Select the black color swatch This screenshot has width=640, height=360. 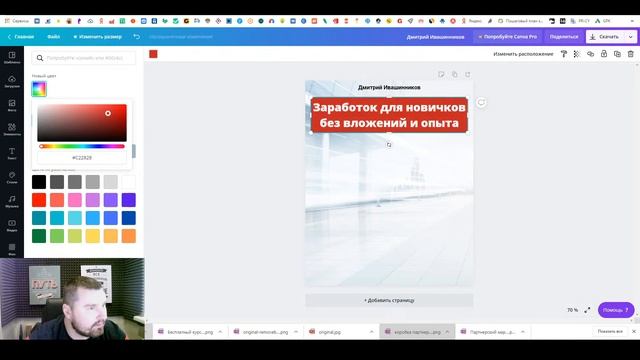[x=39, y=182]
